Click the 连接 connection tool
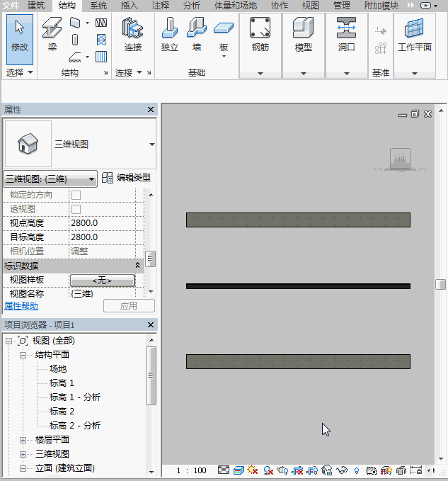448x481 pixels. (x=132, y=35)
